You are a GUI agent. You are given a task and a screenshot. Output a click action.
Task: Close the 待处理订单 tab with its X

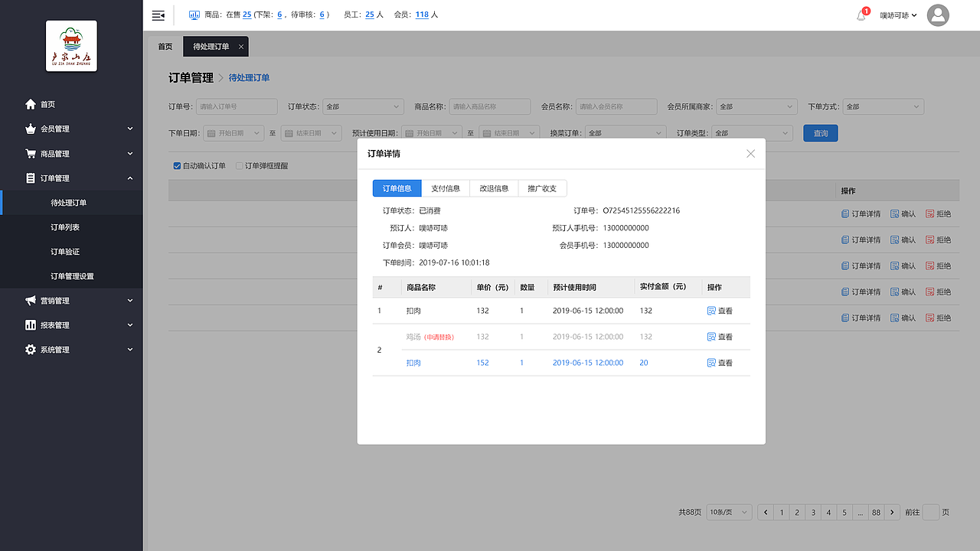click(241, 47)
